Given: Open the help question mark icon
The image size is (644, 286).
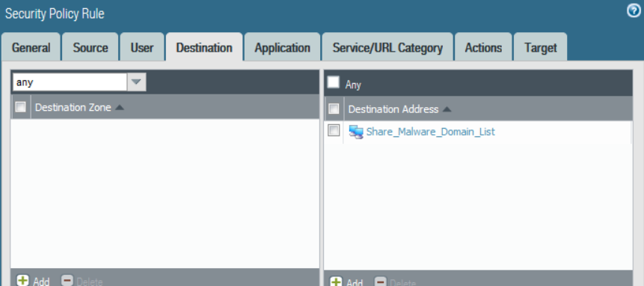Looking at the screenshot, I should 634,11.
